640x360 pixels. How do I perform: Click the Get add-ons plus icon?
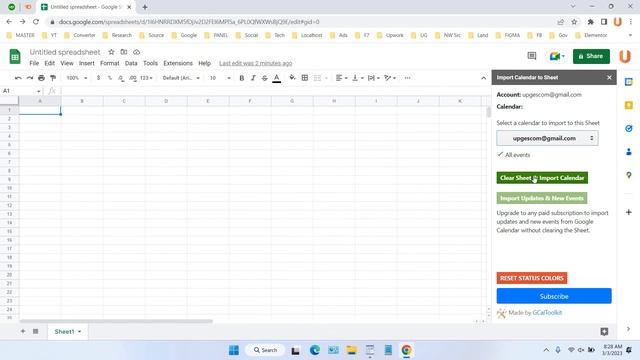pyautogui.click(x=629, y=212)
